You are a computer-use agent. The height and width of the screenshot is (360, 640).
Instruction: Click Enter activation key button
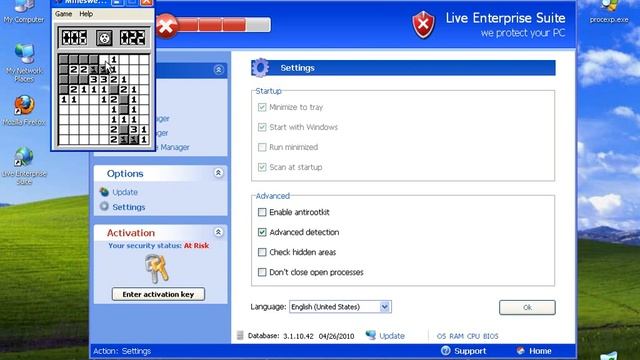click(x=158, y=294)
